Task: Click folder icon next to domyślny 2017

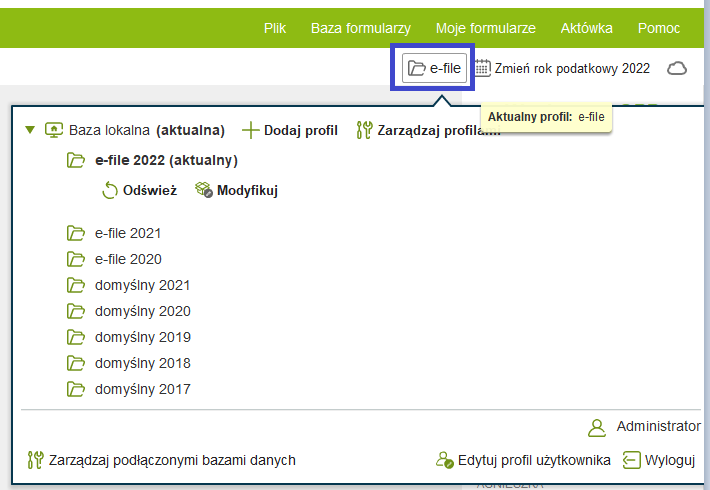Action: (76, 389)
